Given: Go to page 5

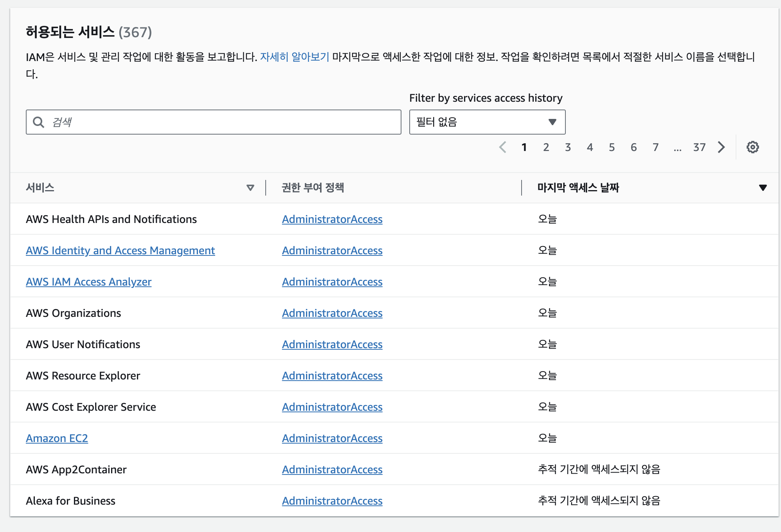Looking at the screenshot, I should click(x=612, y=147).
